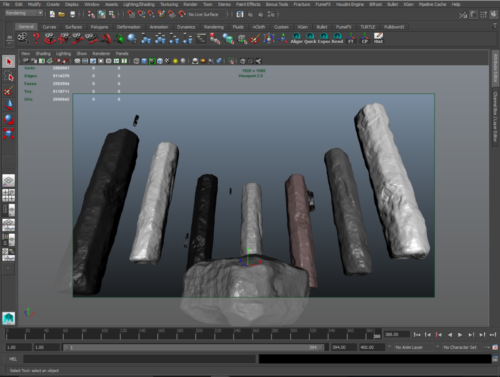Open the viewport Panels menu
Screen dimensions: 500x377
click(122, 53)
